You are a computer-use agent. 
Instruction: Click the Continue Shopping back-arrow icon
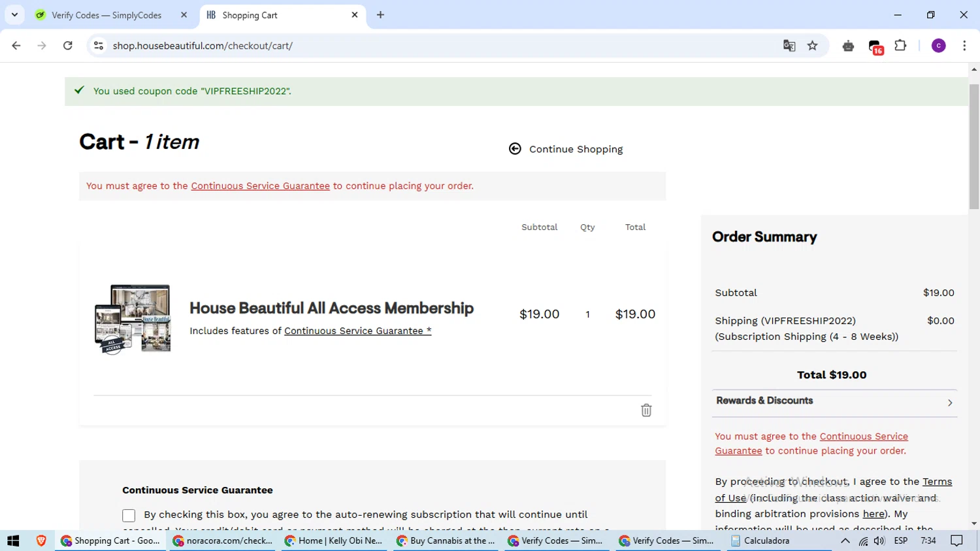pos(515,149)
